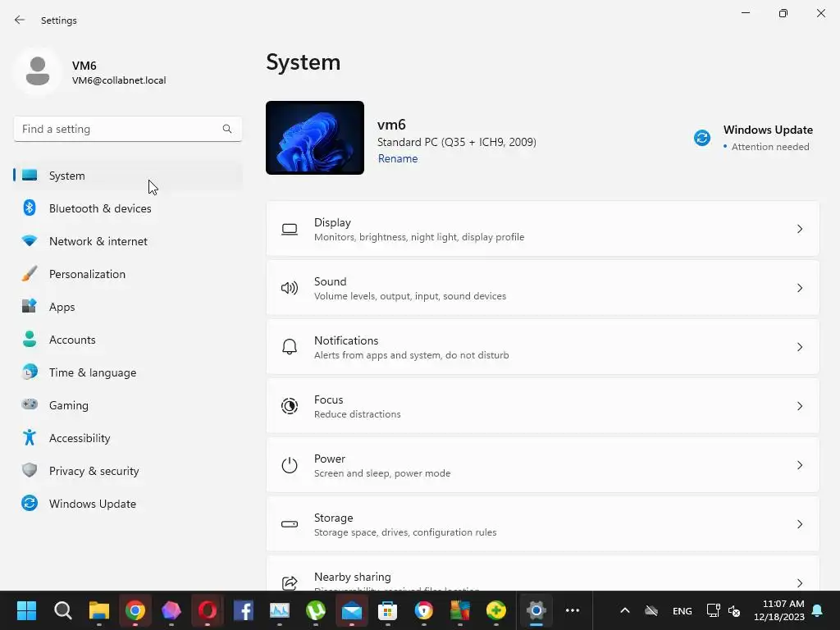Open the Opera browser from the taskbar
The height and width of the screenshot is (630, 840).
[x=208, y=610]
